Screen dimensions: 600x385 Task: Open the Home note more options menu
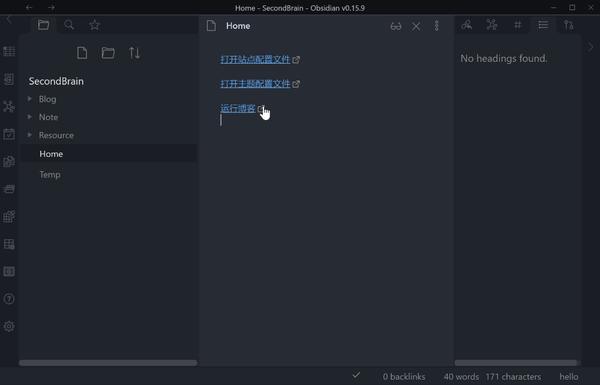click(x=437, y=26)
